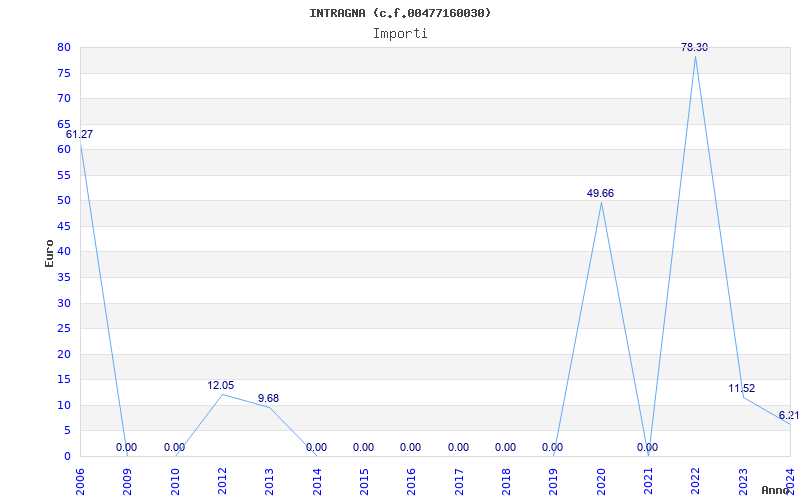Screen dimensions: 800x500
Task: Select the 65 y-axis tick label
Action: (x=64, y=124)
